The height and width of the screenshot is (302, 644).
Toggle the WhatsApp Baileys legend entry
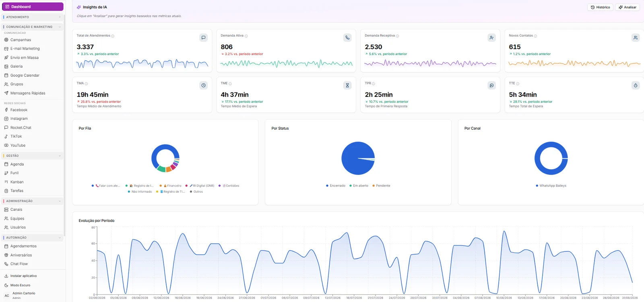coord(551,186)
